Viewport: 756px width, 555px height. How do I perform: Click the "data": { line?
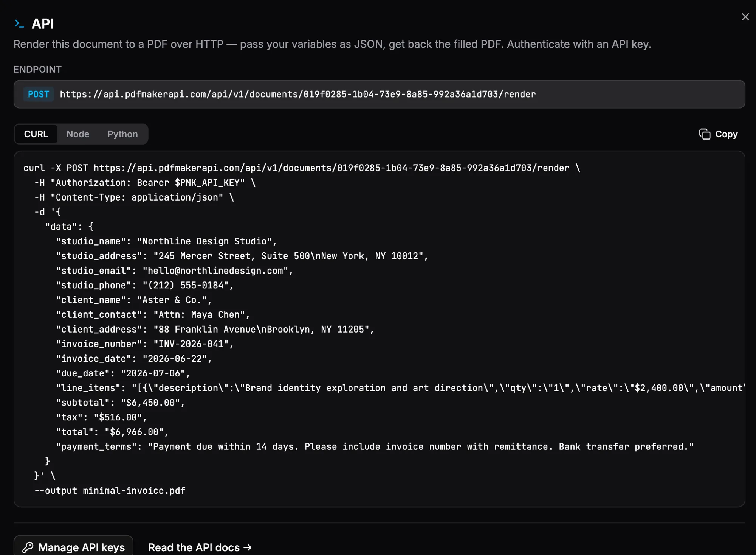tap(70, 227)
